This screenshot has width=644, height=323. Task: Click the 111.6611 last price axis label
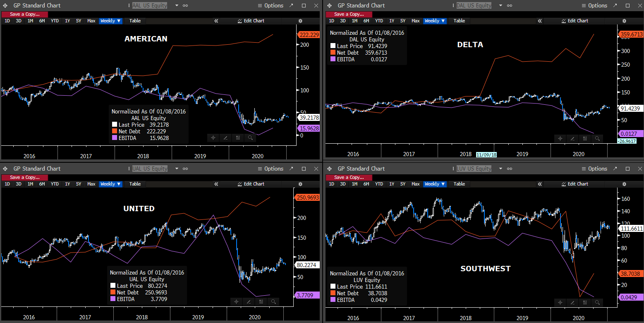tap(631, 228)
